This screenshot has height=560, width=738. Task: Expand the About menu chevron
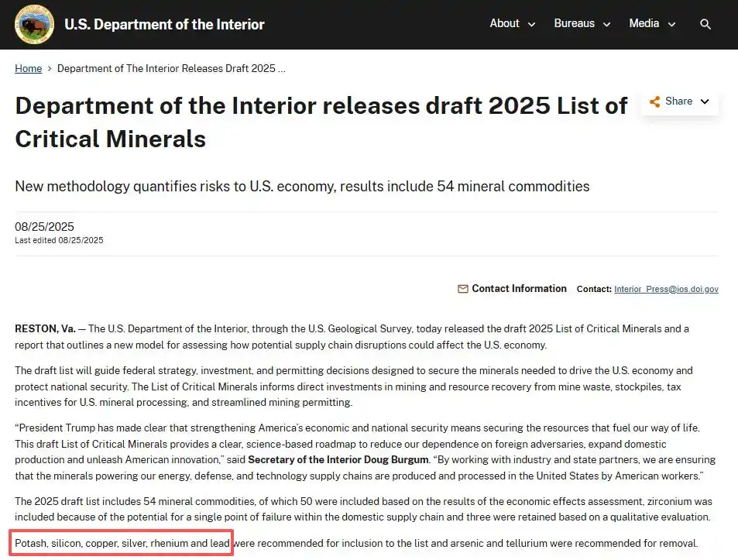[532, 25]
